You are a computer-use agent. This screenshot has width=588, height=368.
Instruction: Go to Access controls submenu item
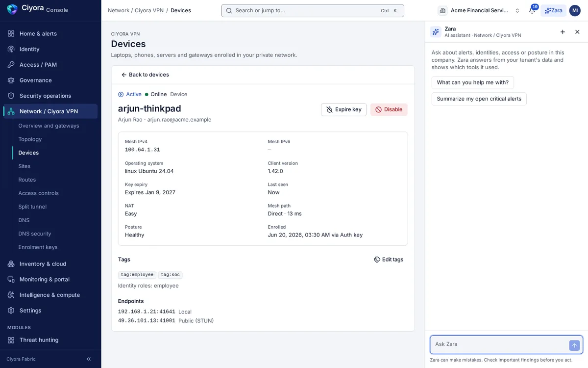(x=38, y=193)
